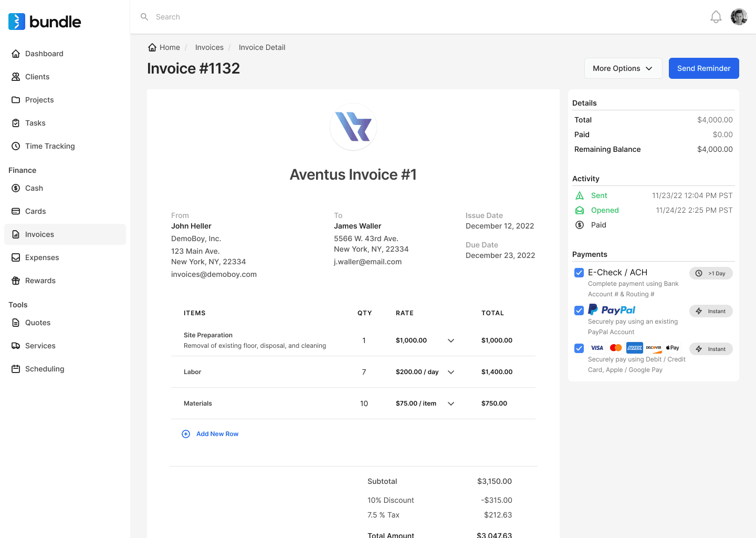756x538 pixels.
Task: Expand the Labor rate unit dropdown
Action: (x=450, y=372)
